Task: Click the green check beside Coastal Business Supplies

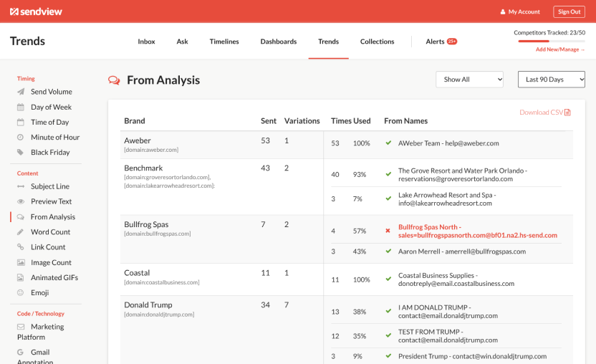Action: point(388,279)
